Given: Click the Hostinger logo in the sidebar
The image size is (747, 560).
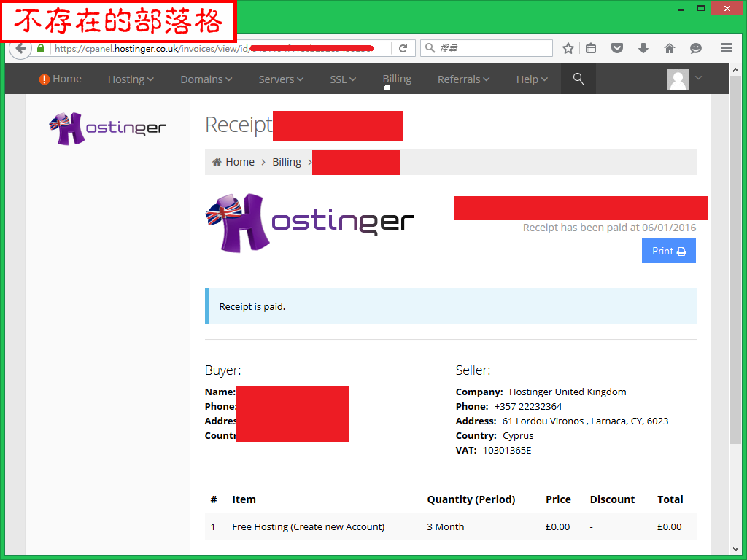Looking at the screenshot, I should (x=108, y=128).
